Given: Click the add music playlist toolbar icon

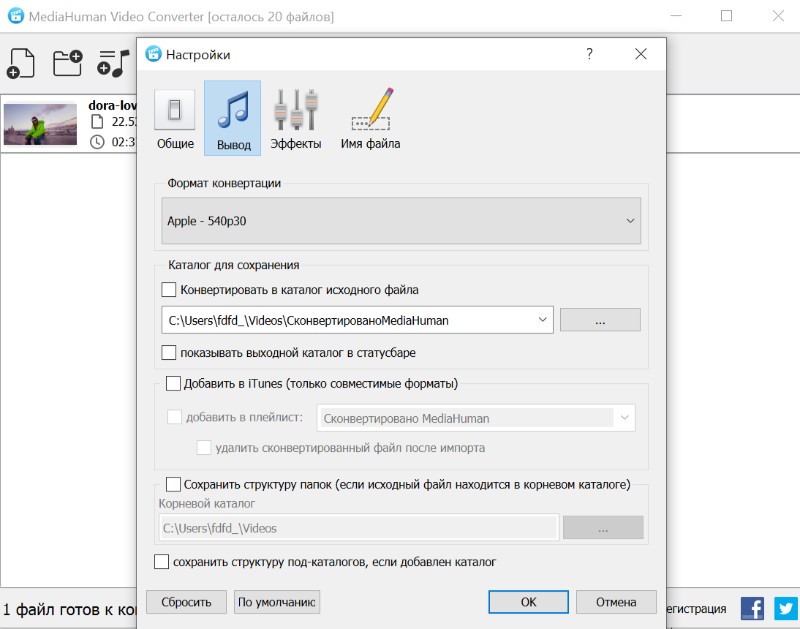Looking at the screenshot, I should [113, 63].
